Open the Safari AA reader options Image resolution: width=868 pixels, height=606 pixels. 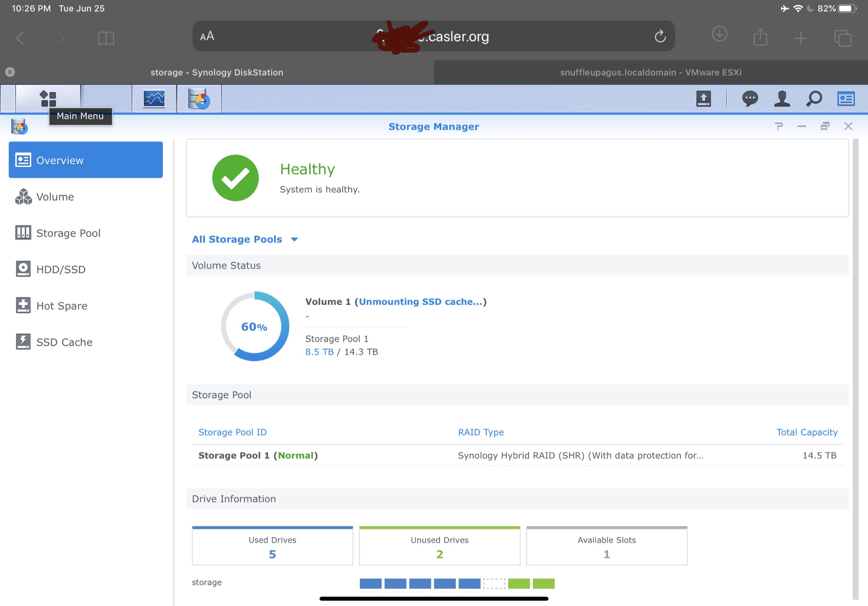pyautogui.click(x=207, y=36)
